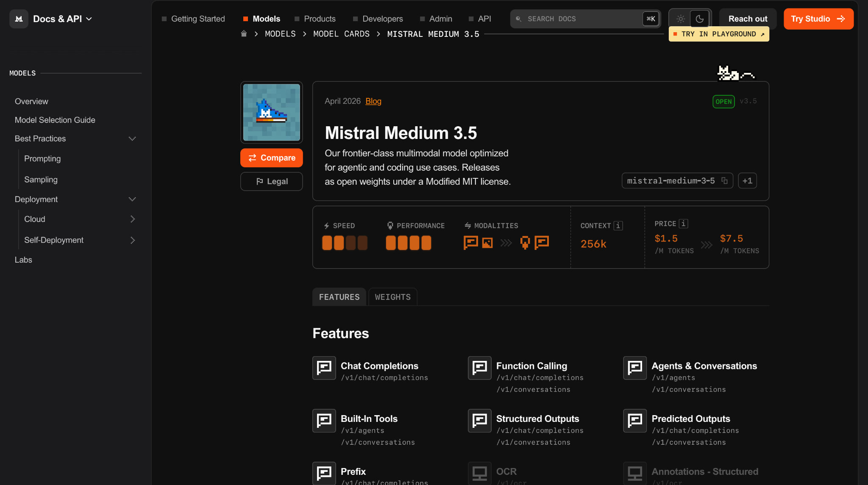Select the Weights tab
This screenshot has width=868, height=485.
pos(393,297)
